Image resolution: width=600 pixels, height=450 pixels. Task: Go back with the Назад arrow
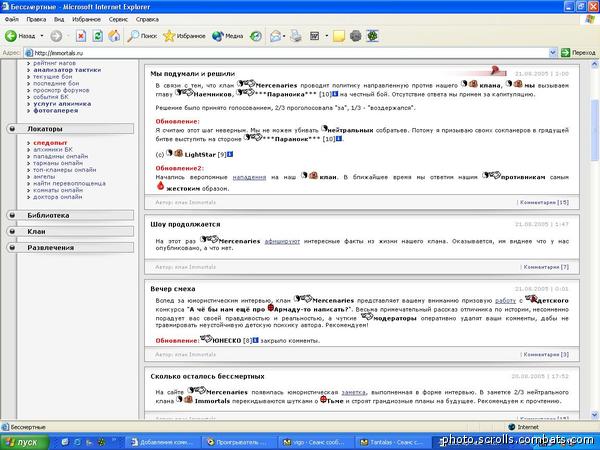pos(20,36)
